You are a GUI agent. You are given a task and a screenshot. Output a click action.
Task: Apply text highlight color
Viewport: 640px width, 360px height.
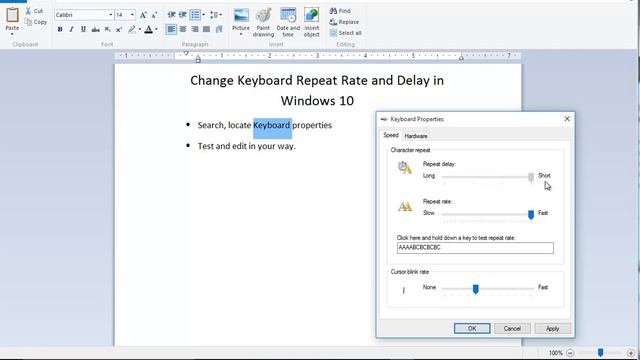(x=131, y=29)
